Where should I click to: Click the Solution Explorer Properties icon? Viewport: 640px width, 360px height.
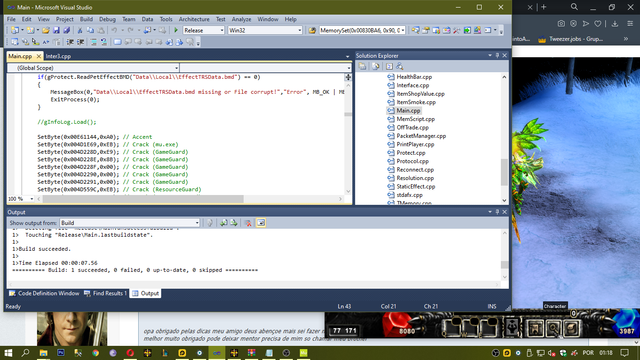point(362,66)
